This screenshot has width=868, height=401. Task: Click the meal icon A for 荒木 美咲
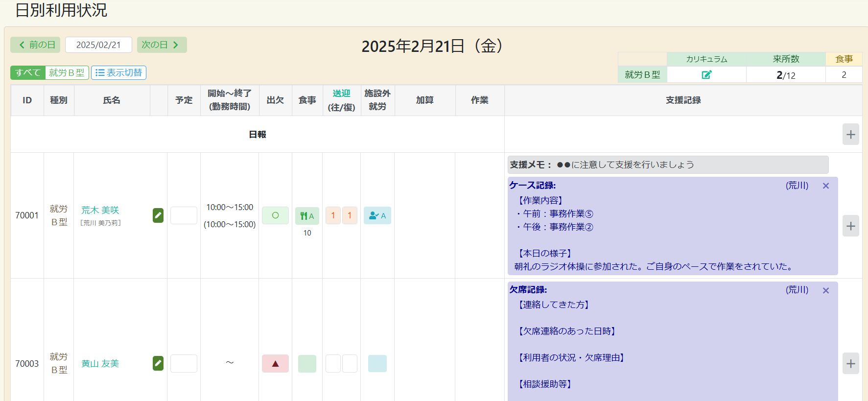pyautogui.click(x=307, y=216)
